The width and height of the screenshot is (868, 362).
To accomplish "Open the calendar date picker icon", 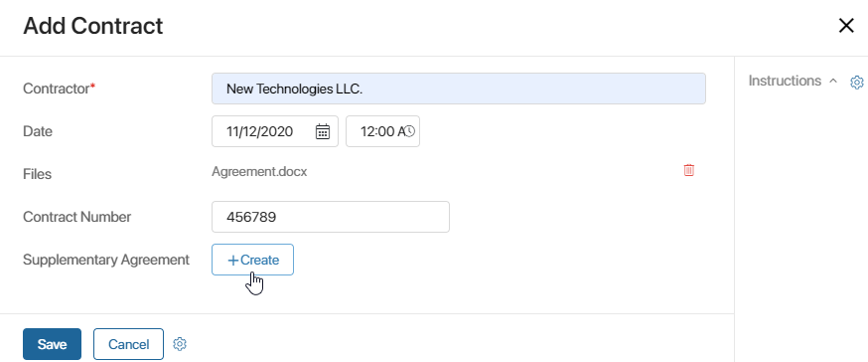I will coord(323,131).
